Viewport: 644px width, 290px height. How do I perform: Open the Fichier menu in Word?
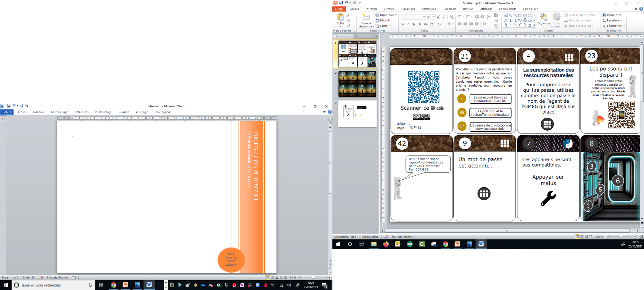[x=7, y=112]
